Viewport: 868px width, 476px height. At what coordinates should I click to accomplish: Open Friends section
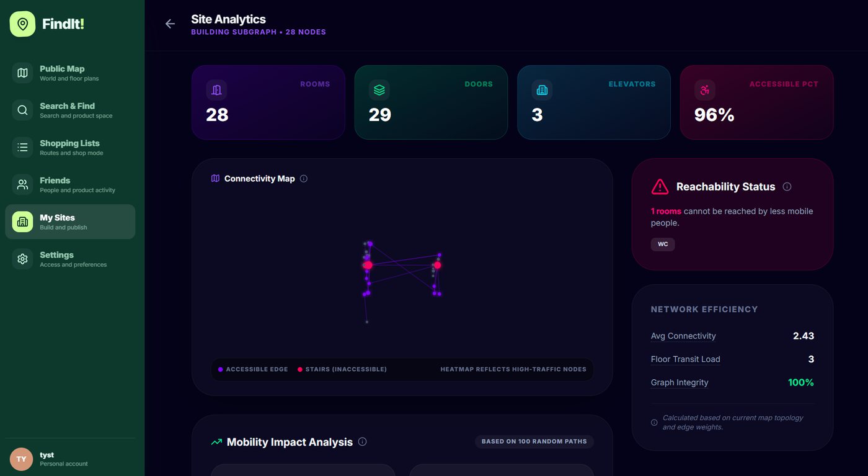(x=70, y=184)
